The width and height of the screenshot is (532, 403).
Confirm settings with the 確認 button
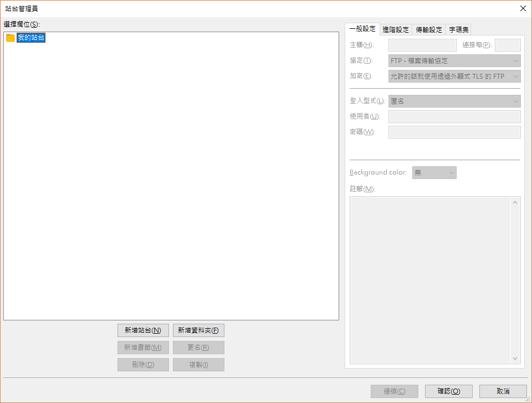click(x=448, y=391)
